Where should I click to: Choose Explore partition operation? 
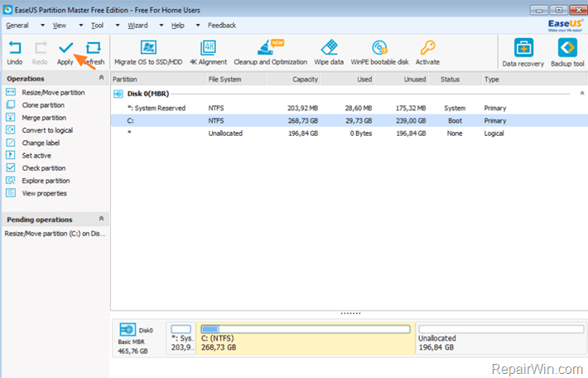pyautogui.click(x=46, y=181)
